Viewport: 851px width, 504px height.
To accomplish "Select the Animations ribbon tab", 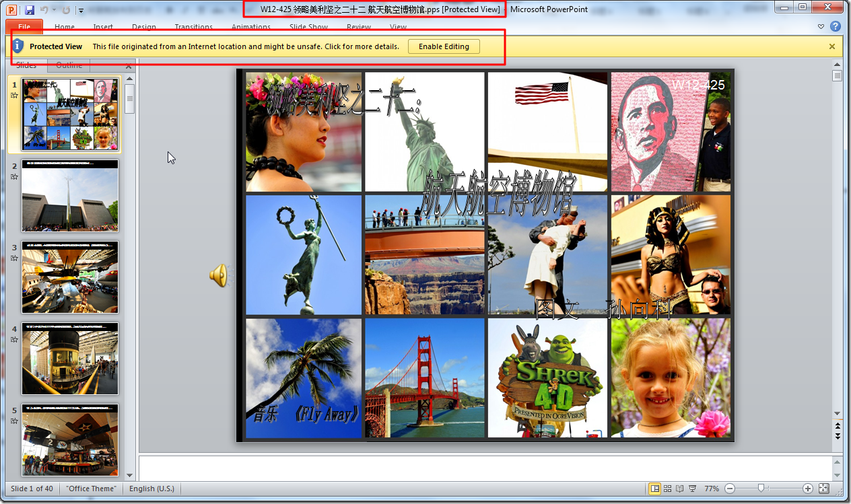I will (251, 27).
